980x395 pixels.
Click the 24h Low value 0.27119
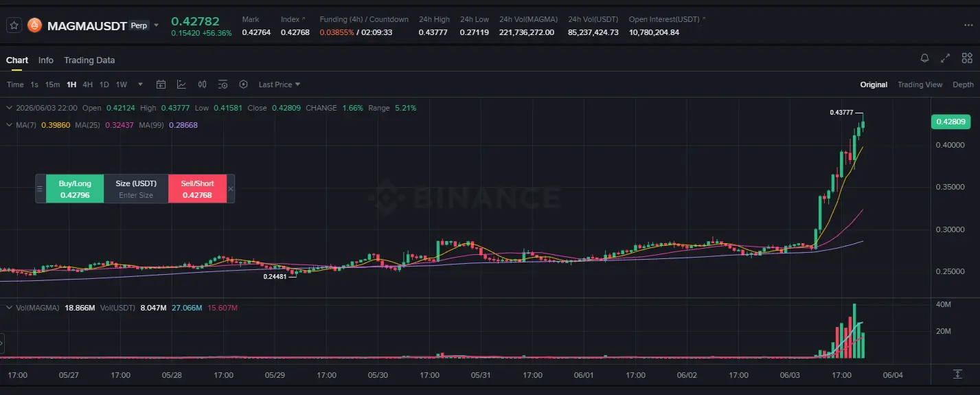[x=475, y=32]
